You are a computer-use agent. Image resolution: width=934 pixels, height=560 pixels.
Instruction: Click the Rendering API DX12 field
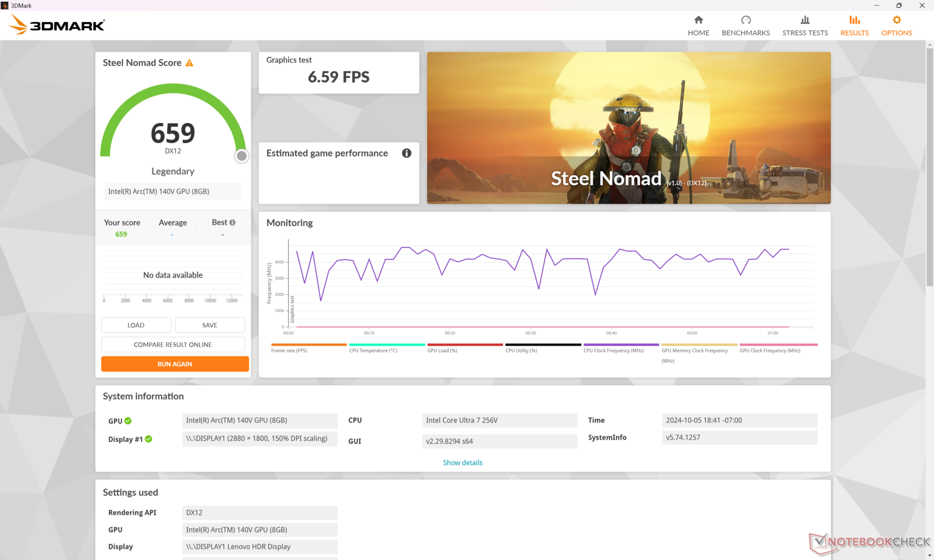(x=260, y=513)
